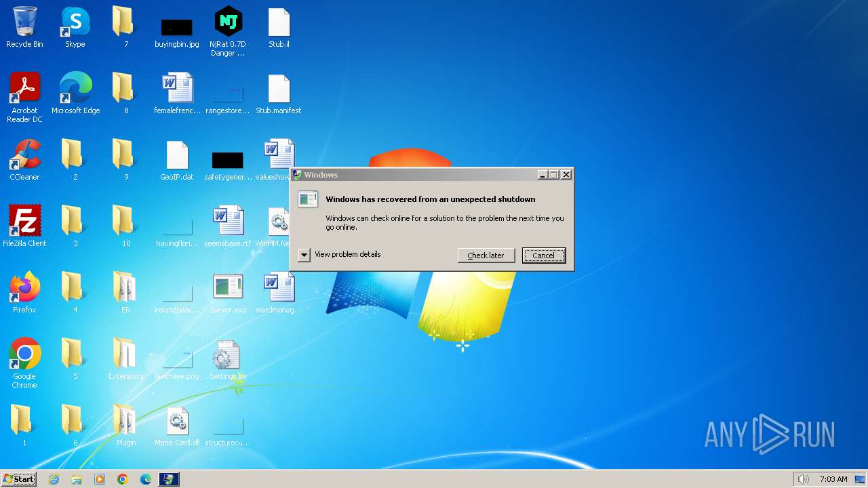
Task: Select the Skype desktop shortcut
Action: (75, 27)
